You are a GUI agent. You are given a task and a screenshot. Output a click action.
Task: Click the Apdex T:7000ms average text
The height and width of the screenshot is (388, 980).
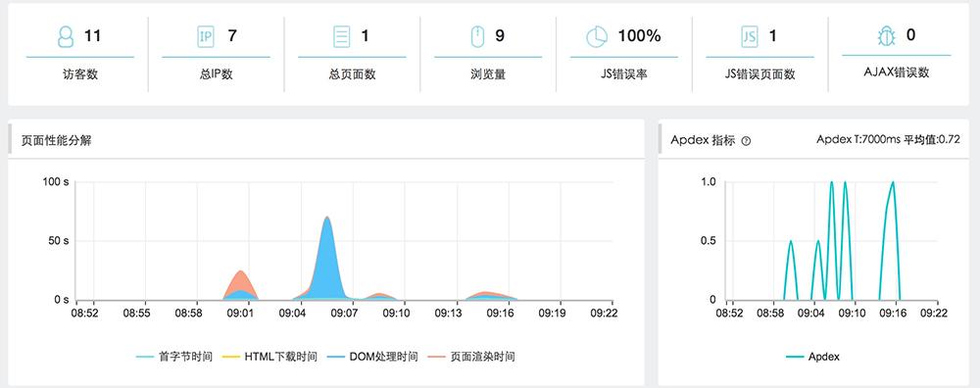888,139
